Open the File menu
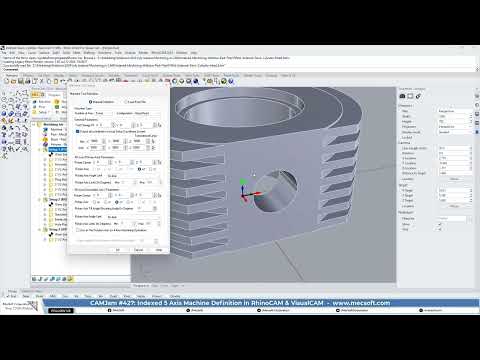Screen dimensions: 480x360 (x=4, y=53)
